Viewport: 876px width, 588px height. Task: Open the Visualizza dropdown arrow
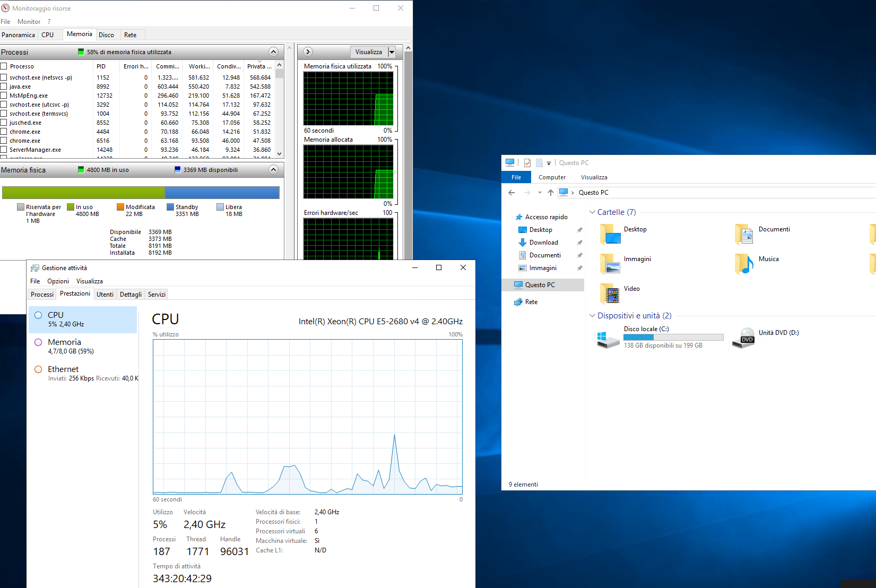tap(392, 52)
